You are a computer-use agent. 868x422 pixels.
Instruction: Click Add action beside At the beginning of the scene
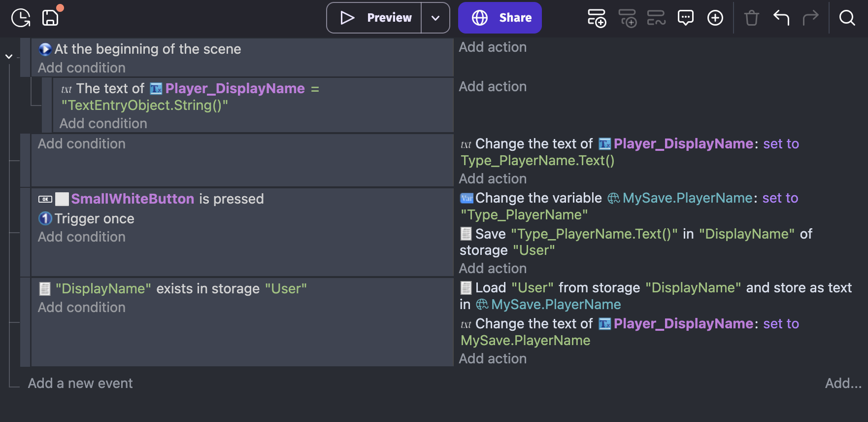pyautogui.click(x=493, y=47)
